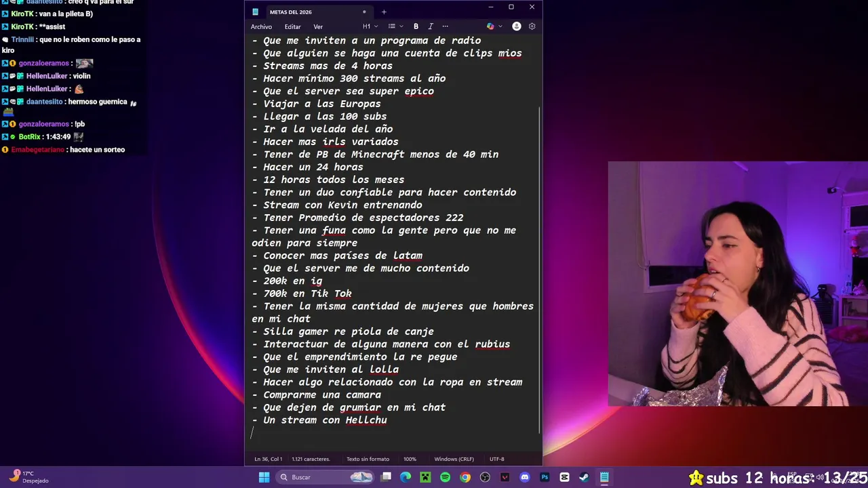
Task: Open CapCut from the taskbar
Action: pyautogui.click(x=564, y=477)
